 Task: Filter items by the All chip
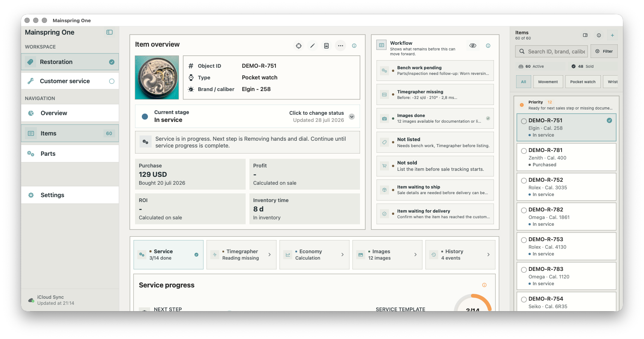coord(523,82)
